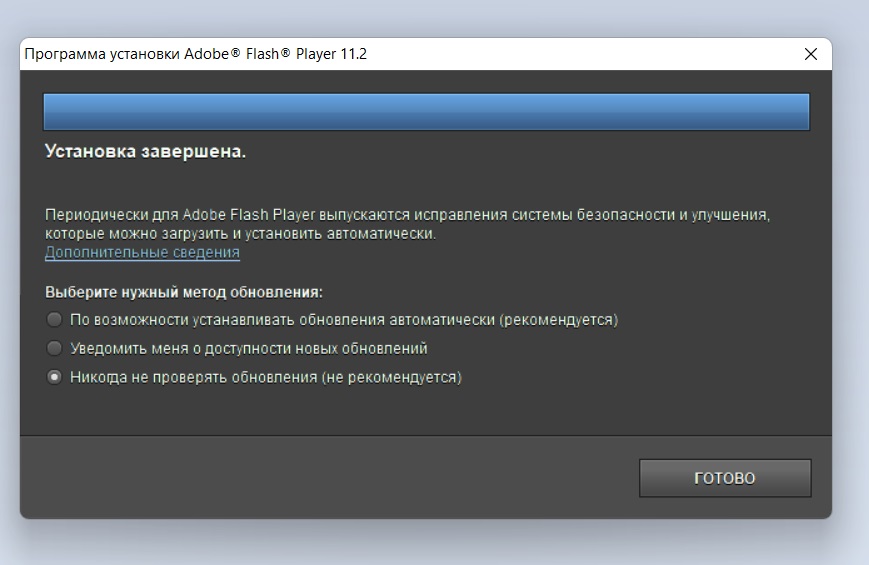Click the 'Уведомить меня' option label text
This screenshot has height=565, width=869.
(x=249, y=348)
